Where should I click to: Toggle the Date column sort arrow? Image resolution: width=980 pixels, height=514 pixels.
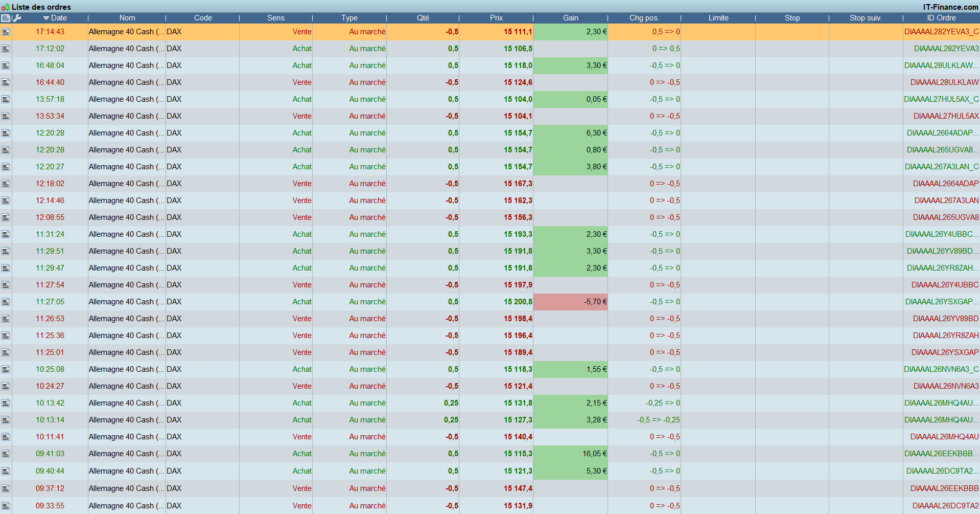pyautogui.click(x=46, y=18)
